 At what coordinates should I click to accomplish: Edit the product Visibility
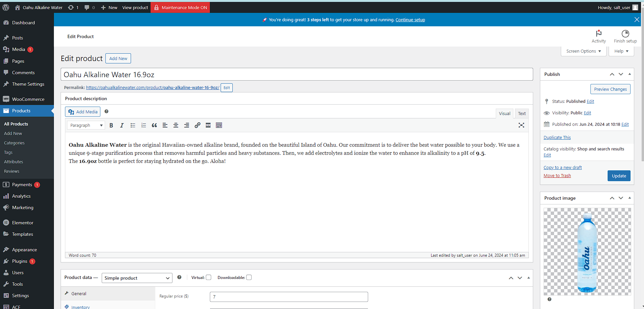point(587,113)
